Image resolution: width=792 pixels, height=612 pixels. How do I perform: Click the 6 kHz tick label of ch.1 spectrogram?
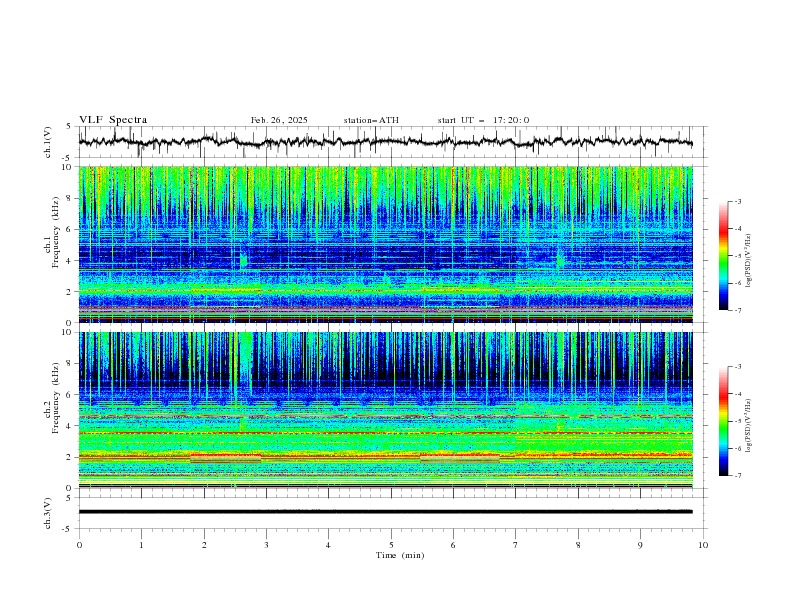pos(70,229)
